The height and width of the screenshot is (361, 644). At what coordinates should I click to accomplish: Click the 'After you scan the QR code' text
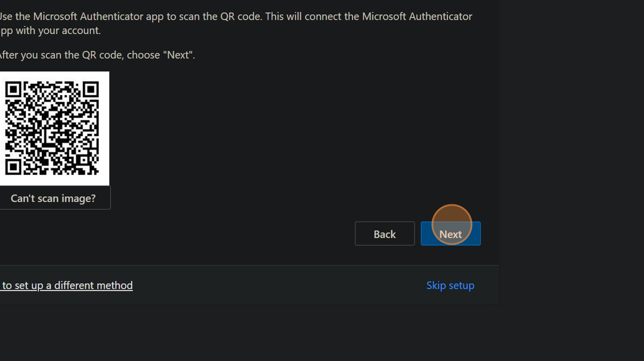click(97, 55)
